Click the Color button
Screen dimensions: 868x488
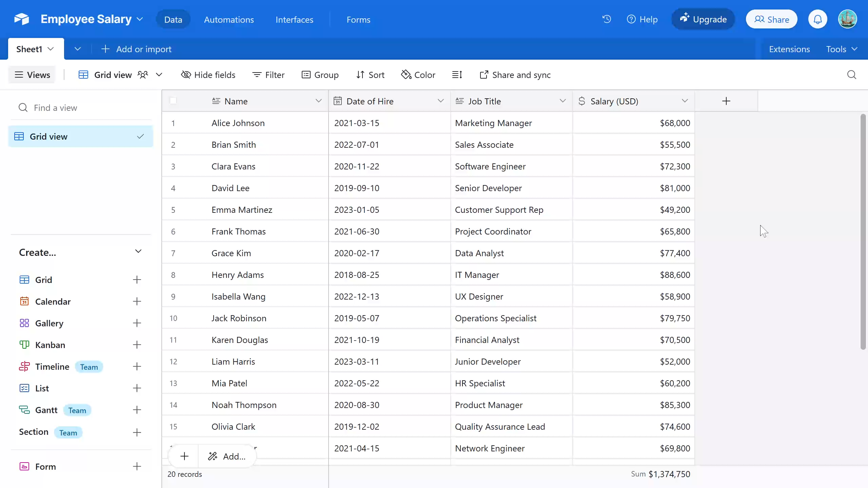point(418,75)
